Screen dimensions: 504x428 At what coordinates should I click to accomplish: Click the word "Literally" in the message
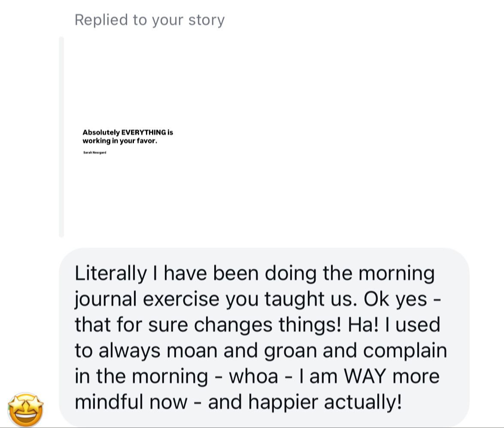[x=110, y=273]
